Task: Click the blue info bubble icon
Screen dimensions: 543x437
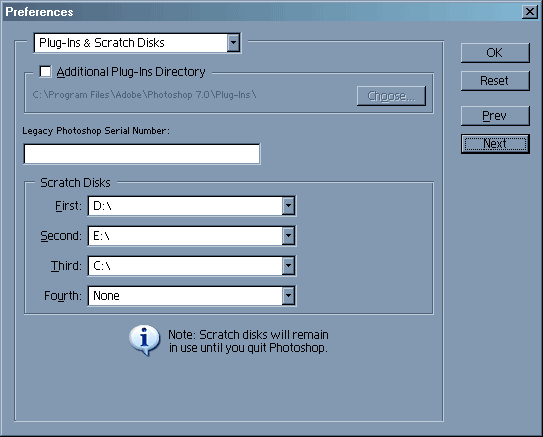Action: 144,340
